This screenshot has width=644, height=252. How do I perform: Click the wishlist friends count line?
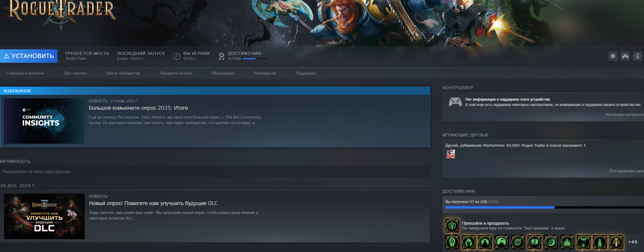tap(515, 146)
